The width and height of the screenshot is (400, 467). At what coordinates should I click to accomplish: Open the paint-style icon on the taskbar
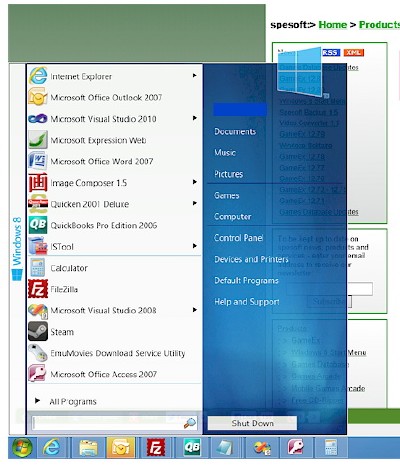pos(262,448)
